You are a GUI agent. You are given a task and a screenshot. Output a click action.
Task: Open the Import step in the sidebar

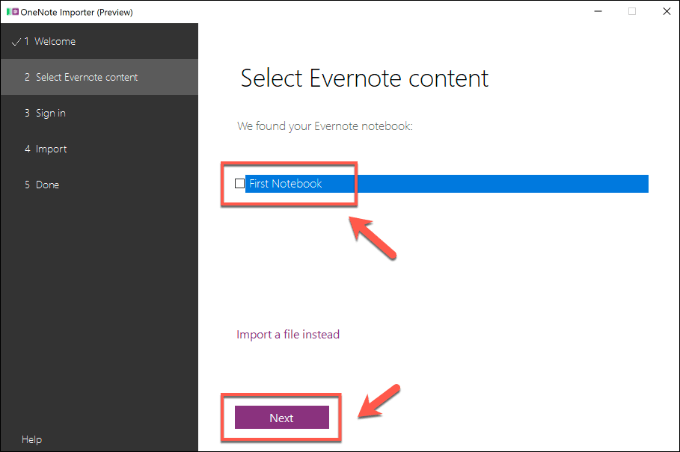[x=51, y=149]
